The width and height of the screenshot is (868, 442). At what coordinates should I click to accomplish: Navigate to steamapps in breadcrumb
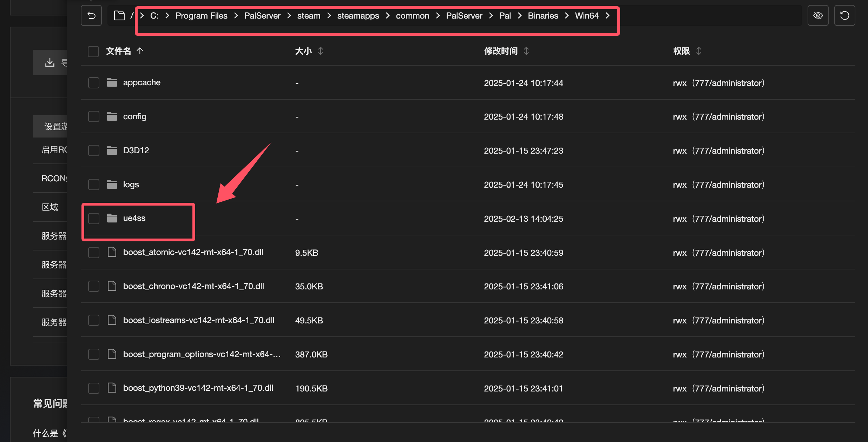click(358, 16)
